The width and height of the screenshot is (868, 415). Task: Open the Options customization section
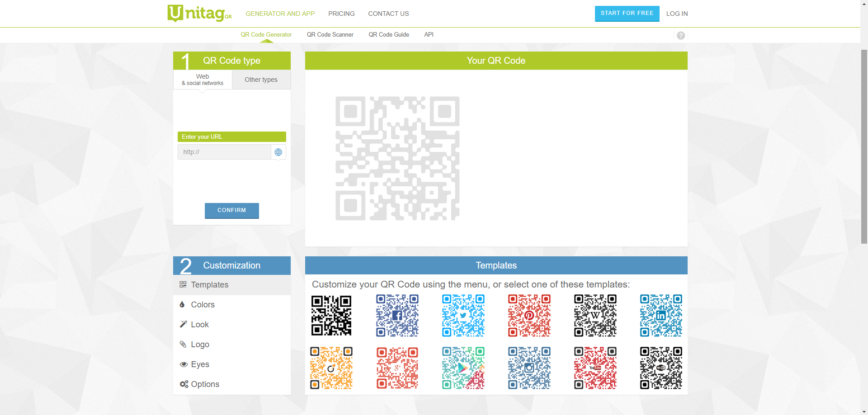click(232, 384)
